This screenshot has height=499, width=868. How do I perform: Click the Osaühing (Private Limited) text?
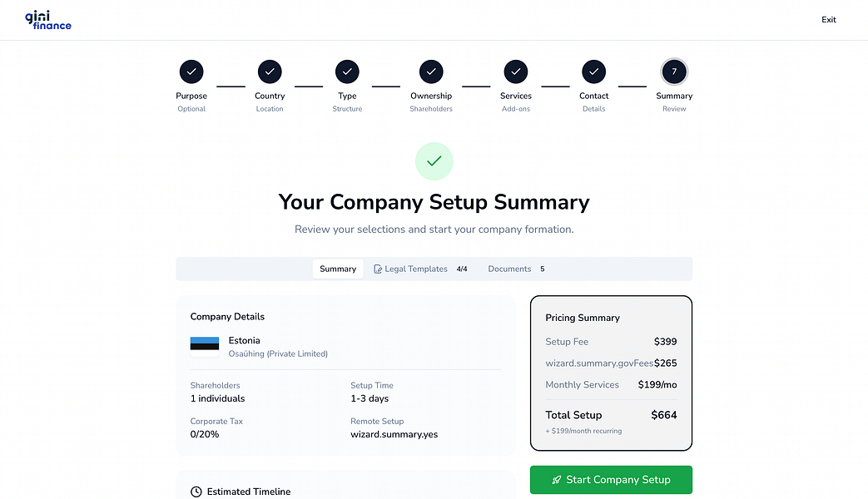click(x=278, y=353)
